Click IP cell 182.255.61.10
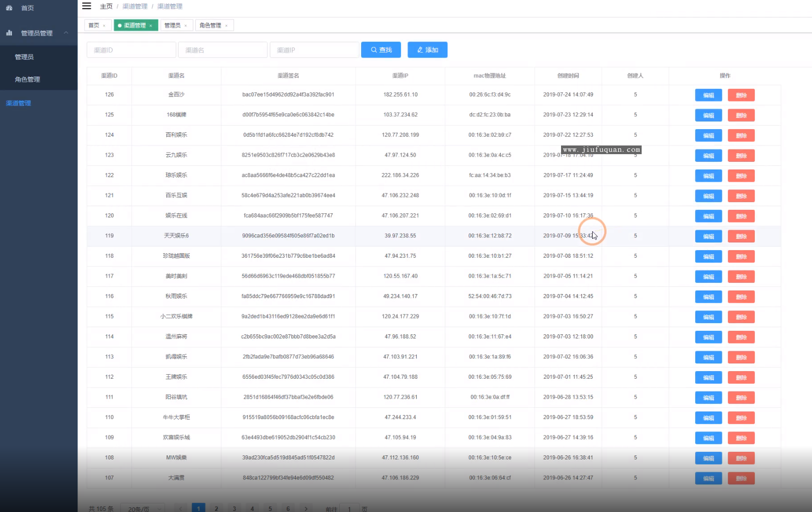 point(400,94)
